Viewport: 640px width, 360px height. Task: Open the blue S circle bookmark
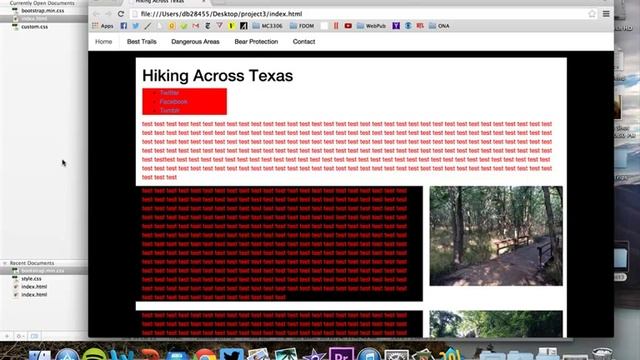click(x=408, y=26)
